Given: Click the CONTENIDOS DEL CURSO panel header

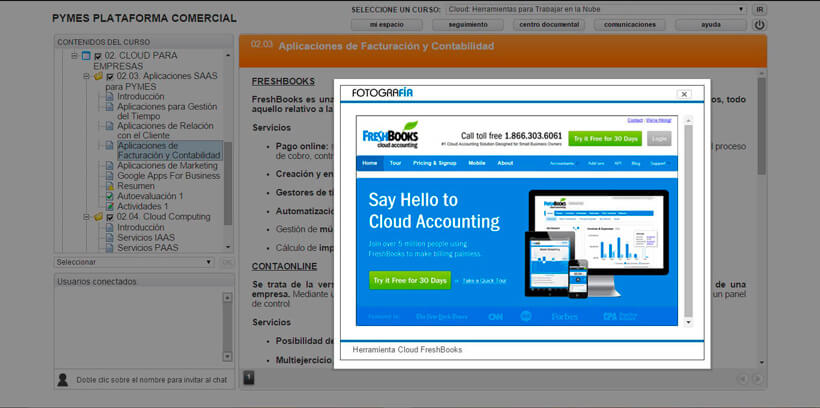Looking at the screenshot, I should coord(144,42).
